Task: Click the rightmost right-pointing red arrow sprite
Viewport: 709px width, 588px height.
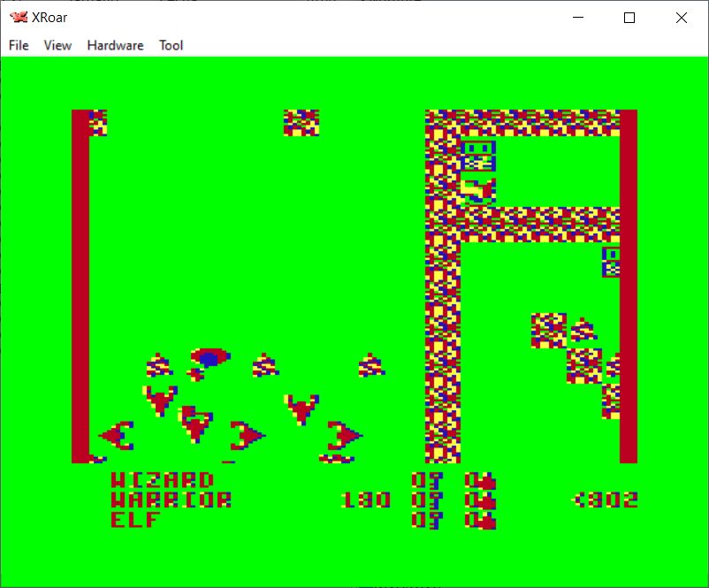Action: point(345,436)
